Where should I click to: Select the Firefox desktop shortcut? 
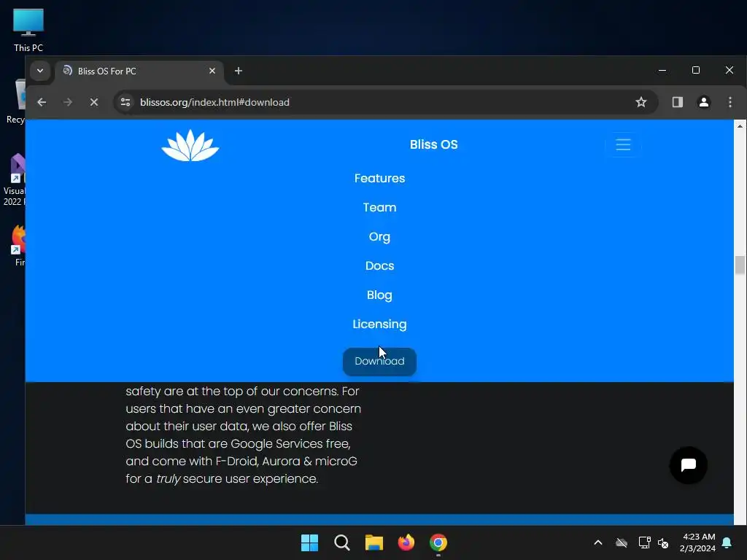pos(18,245)
